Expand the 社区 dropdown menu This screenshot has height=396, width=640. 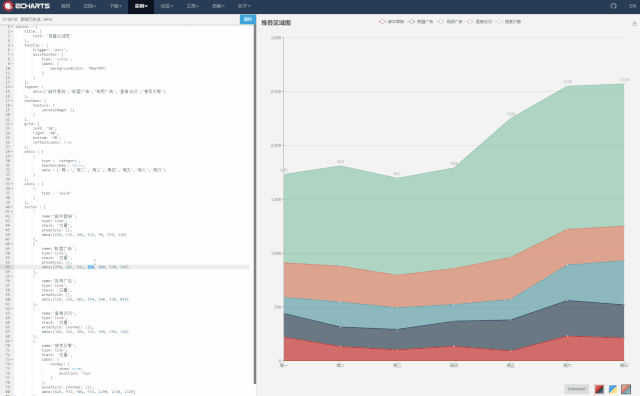pyautogui.click(x=167, y=6)
